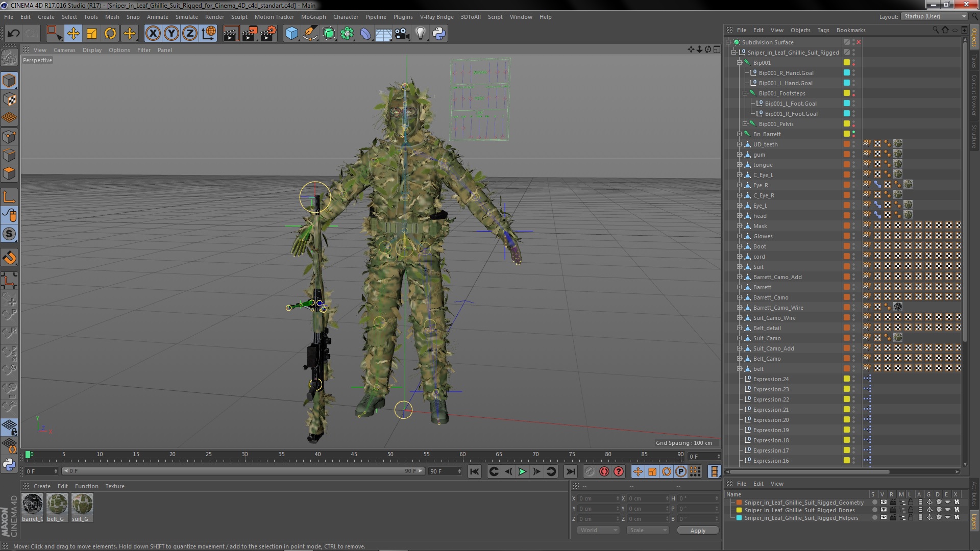Toggle Z axis lock
This screenshot has width=980, height=551.
pyautogui.click(x=190, y=34)
